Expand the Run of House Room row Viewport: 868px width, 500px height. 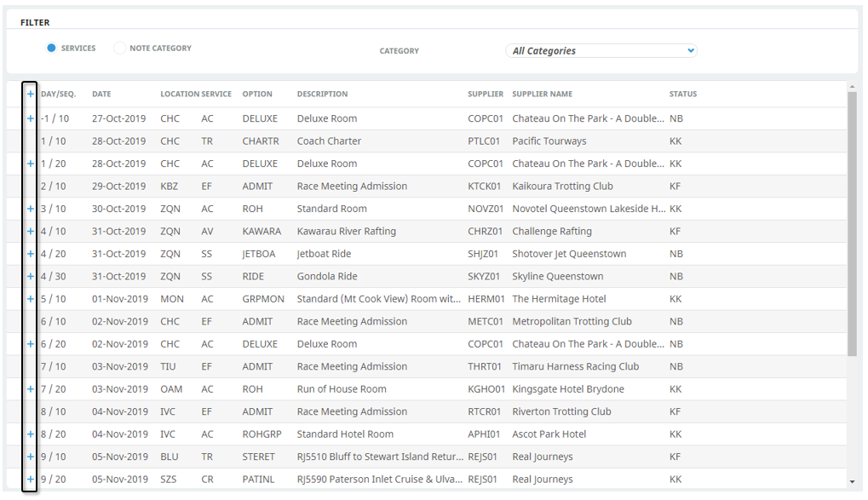(x=31, y=389)
